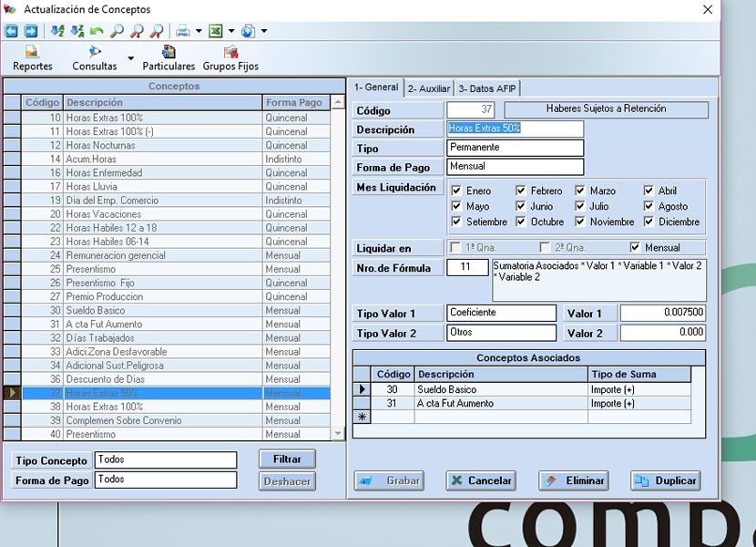This screenshot has height=547, width=756.
Task: Toggle the Mensual checkbox in Liquidar en
Action: [635, 247]
